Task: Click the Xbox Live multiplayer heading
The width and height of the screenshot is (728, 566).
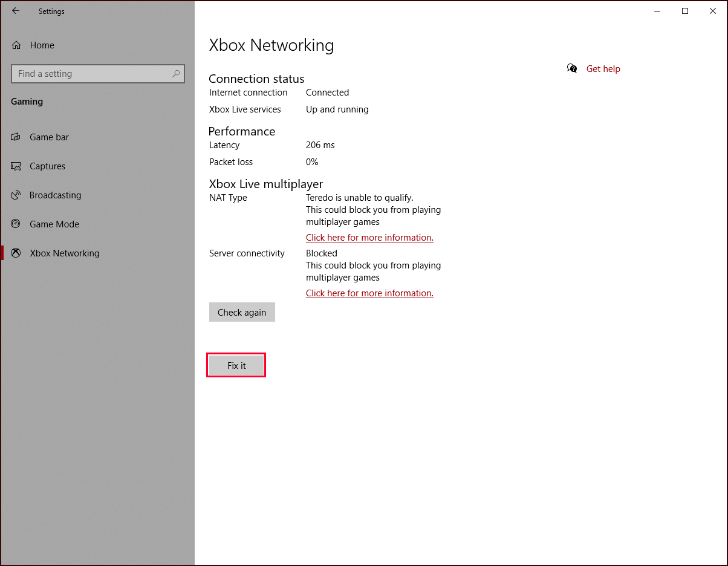Action: (x=266, y=184)
